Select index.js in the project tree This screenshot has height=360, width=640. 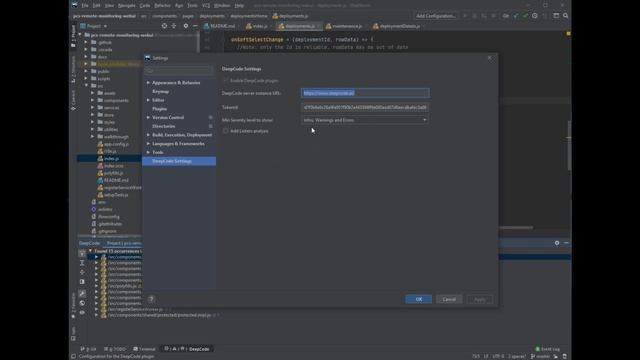click(109, 158)
